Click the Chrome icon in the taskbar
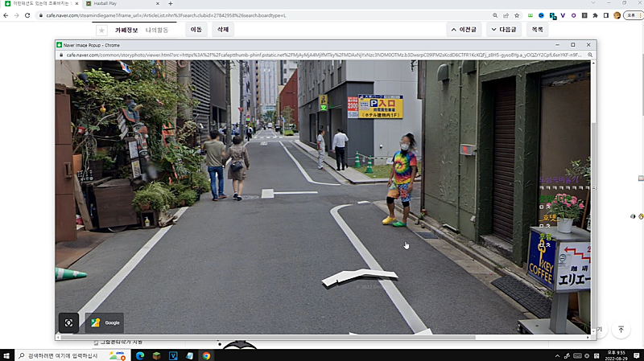Viewport: 644px width, 361px height. click(x=206, y=355)
